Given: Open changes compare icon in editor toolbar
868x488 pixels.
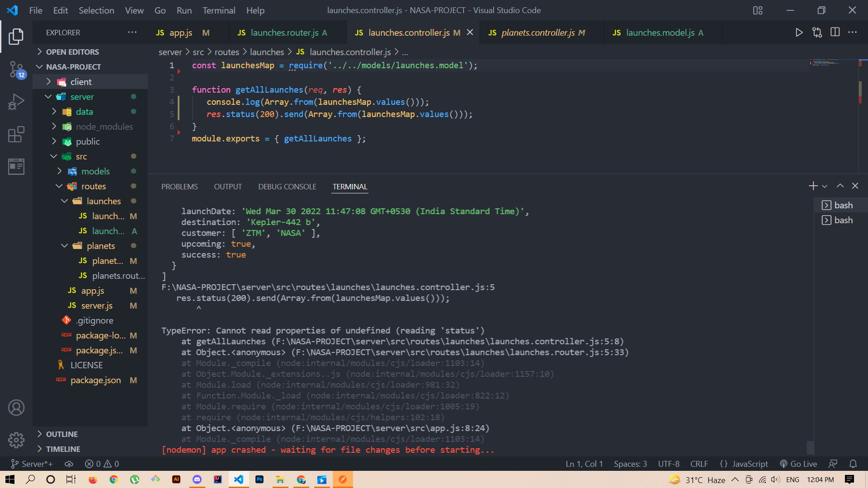Looking at the screenshot, I should pos(817,33).
